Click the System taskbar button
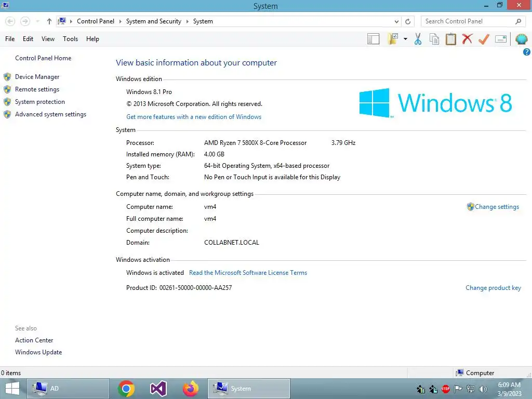 (x=249, y=389)
